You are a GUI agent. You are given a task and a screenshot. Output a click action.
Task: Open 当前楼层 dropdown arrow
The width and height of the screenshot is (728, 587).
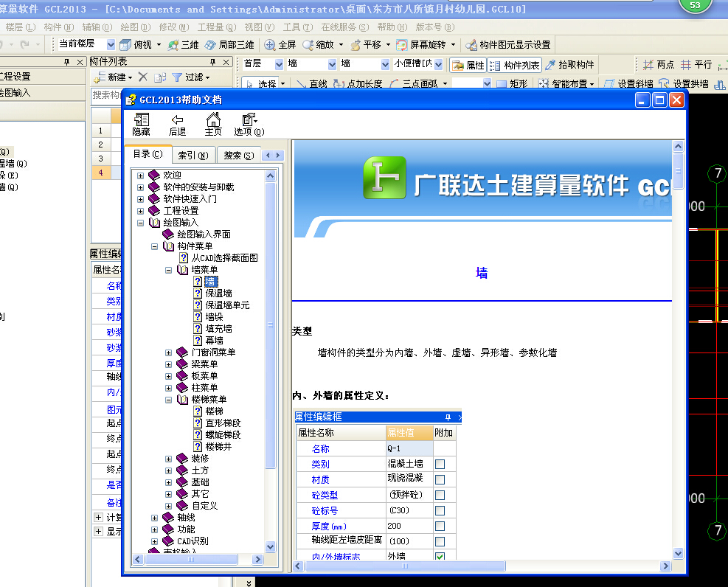[x=111, y=44]
